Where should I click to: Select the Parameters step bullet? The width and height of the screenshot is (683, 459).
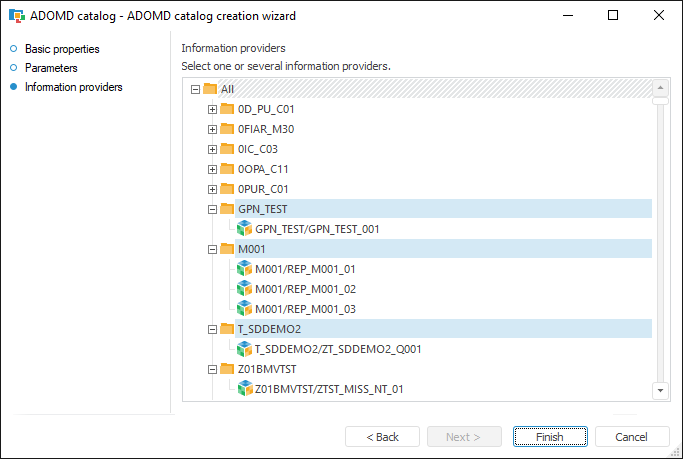[x=14, y=68]
